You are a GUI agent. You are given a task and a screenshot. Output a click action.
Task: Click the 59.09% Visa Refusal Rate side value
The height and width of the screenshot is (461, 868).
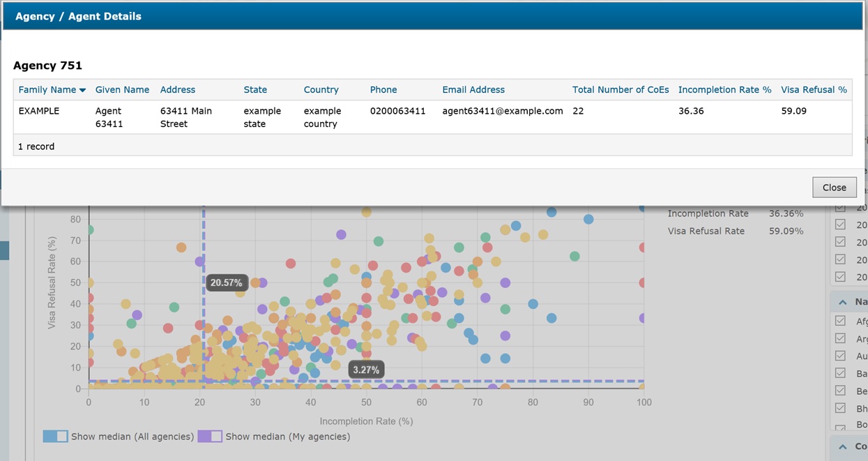[x=786, y=231]
